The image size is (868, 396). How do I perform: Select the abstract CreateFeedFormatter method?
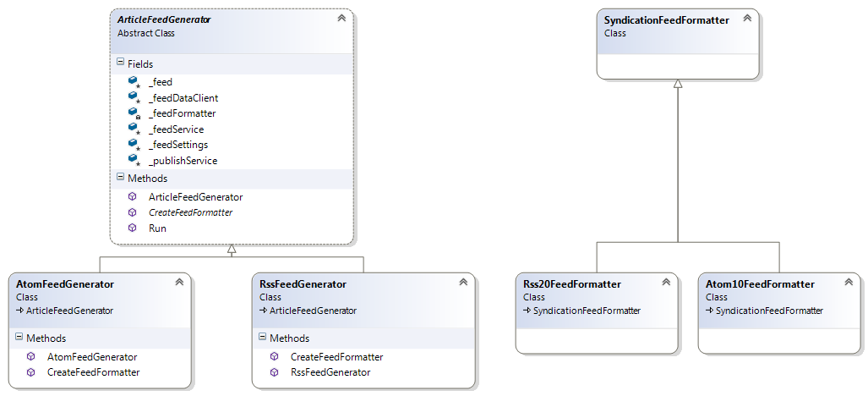pyautogui.click(x=190, y=212)
